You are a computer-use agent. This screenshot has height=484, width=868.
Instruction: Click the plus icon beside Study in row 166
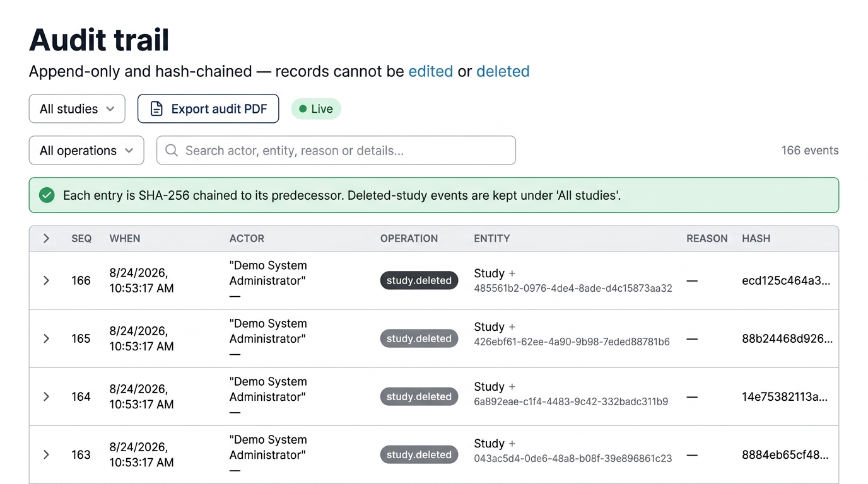tap(512, 274)
